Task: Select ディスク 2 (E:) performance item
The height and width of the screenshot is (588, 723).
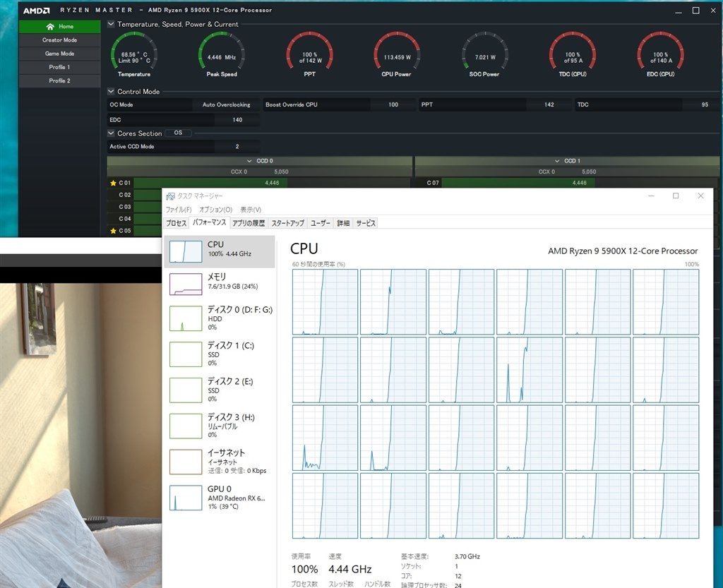Action: coord(220,390)
